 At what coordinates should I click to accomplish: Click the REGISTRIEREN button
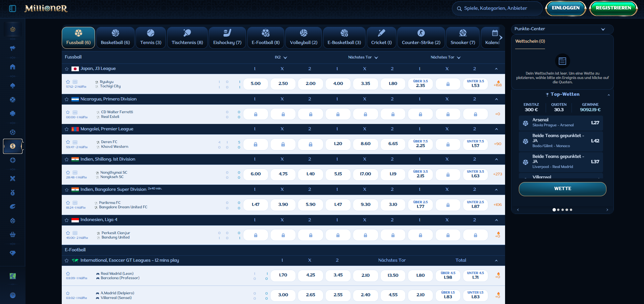(x=613, y=8)
